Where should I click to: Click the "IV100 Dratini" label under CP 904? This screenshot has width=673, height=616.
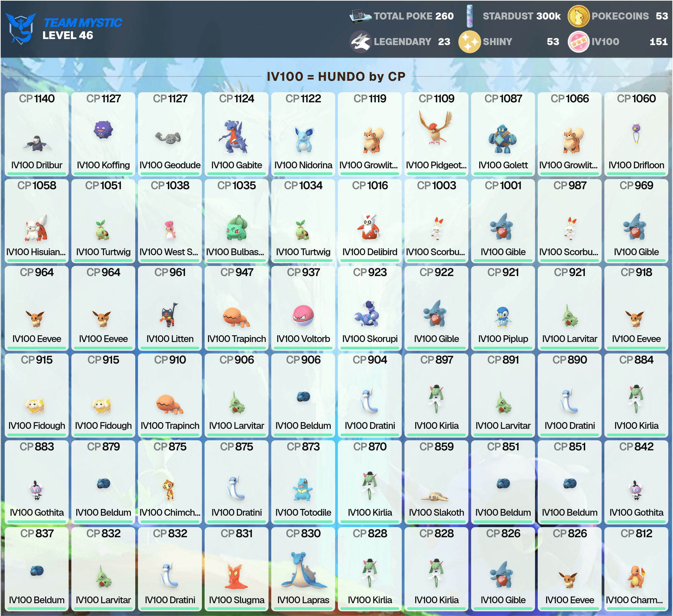(370, 425)
